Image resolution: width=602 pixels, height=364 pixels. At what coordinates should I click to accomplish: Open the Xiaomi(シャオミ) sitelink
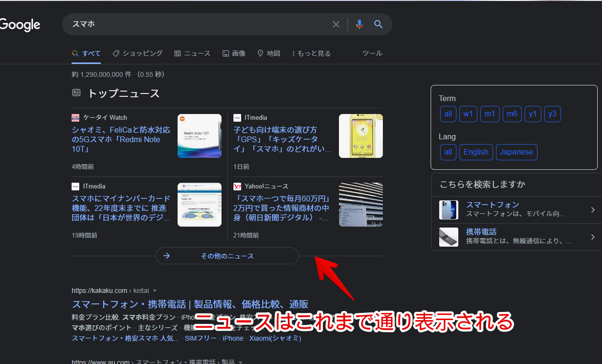point(275,338)
